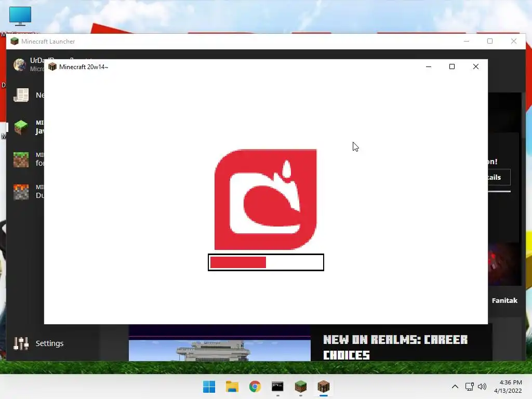Viewport: 532px width, 399px height.
Task: Select Minecraft Dungeons icon in sidebar
Action: pyautogui.click(x=21, y=192)
